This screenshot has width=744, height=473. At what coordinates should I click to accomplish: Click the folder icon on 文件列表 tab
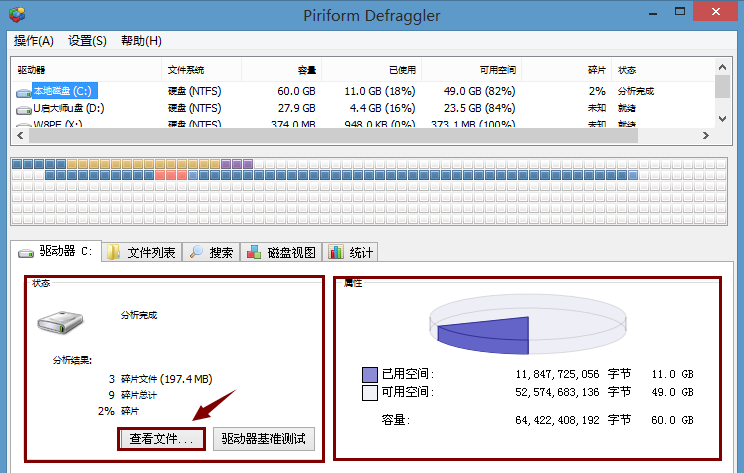tap(113, 252)
